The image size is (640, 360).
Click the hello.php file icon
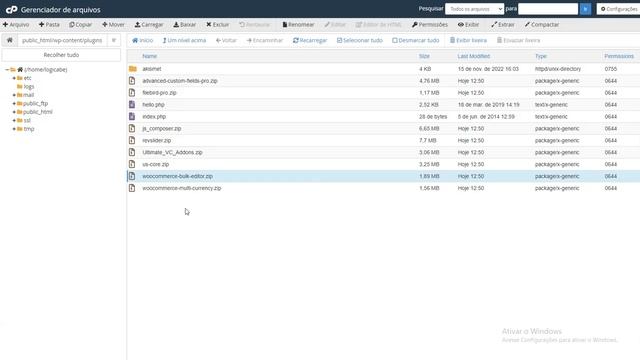132,104
